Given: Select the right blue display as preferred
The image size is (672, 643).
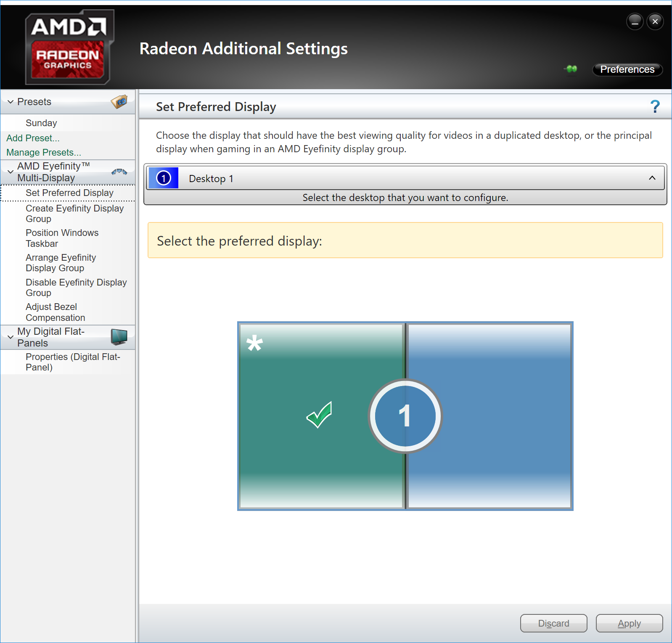Looking at the screenshot, I should pyautogui.click(x=489, y=416).
